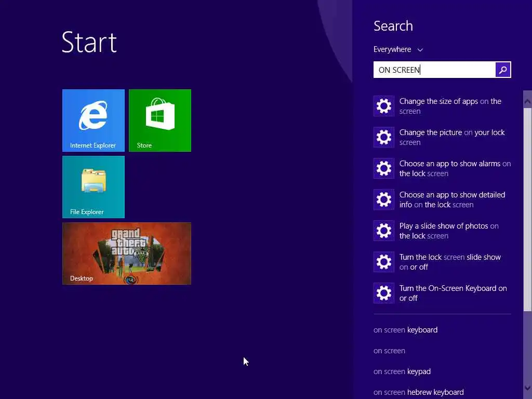Click gear icon beside Change the picture on lock screen
The height and width of the screenshot is (399, 532).
[384, 137]
